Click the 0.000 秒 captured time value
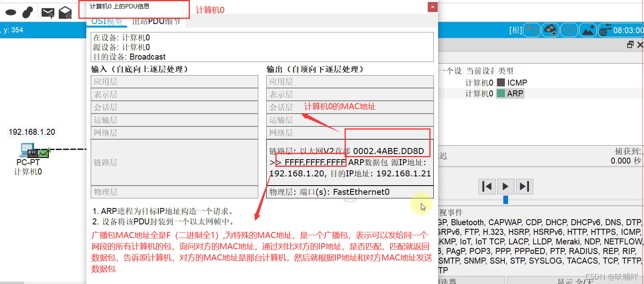Image resolution: width=644 pixels, height=284 pixels. click(626, 161)
